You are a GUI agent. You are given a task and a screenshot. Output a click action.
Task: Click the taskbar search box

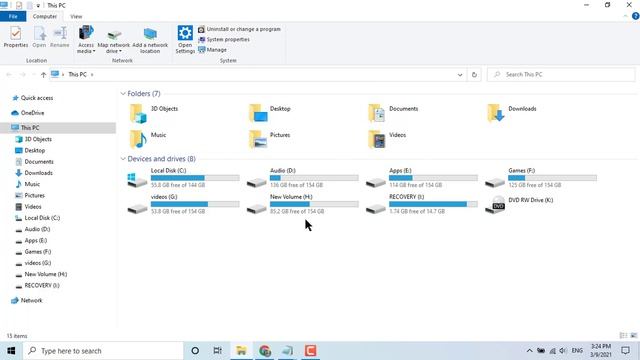103,351
